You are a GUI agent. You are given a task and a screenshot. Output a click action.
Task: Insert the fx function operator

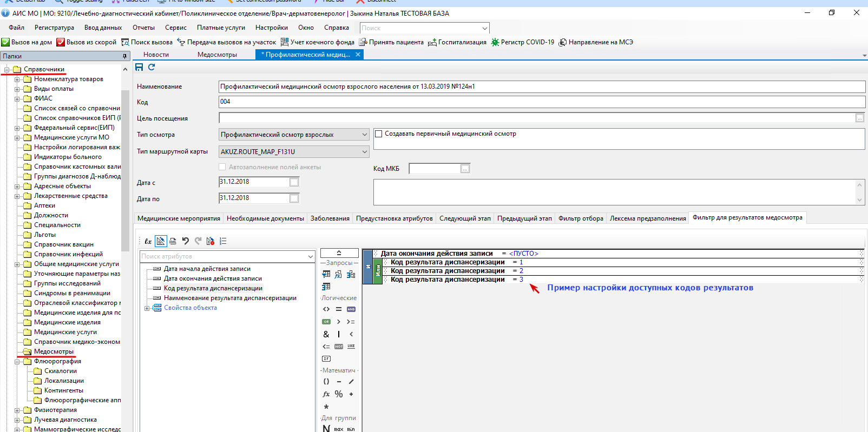click(x=326, y=394)
